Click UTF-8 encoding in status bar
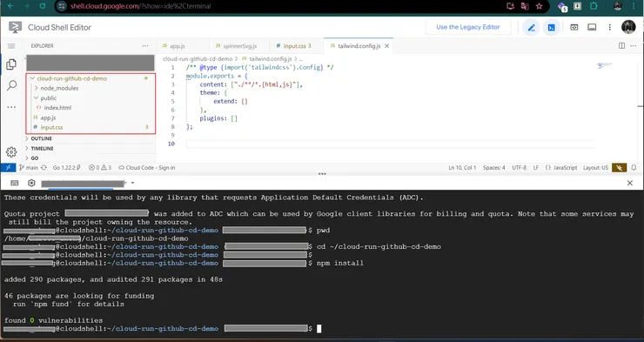This screenshot has width=644, height=342. tap(520, 168)
